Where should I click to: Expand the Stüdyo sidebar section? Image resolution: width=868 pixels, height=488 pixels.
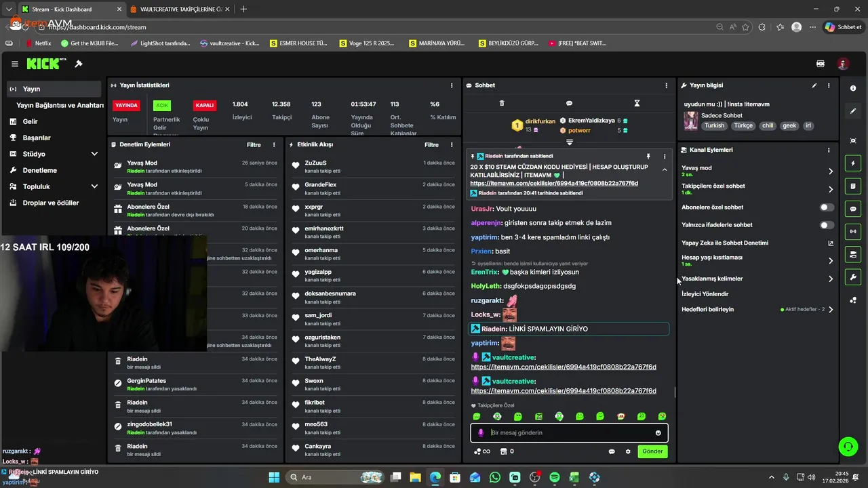pos(94,154)
